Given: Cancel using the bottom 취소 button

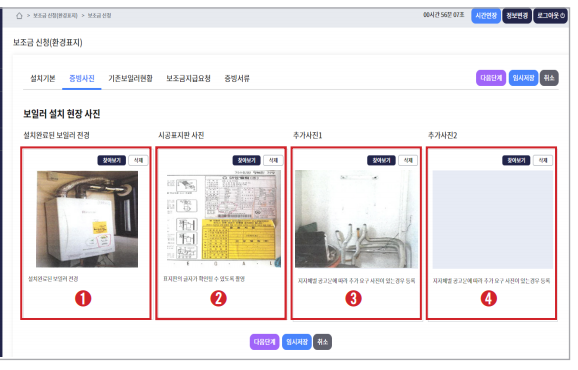Looking at the screenshot, I should point(323,342).
